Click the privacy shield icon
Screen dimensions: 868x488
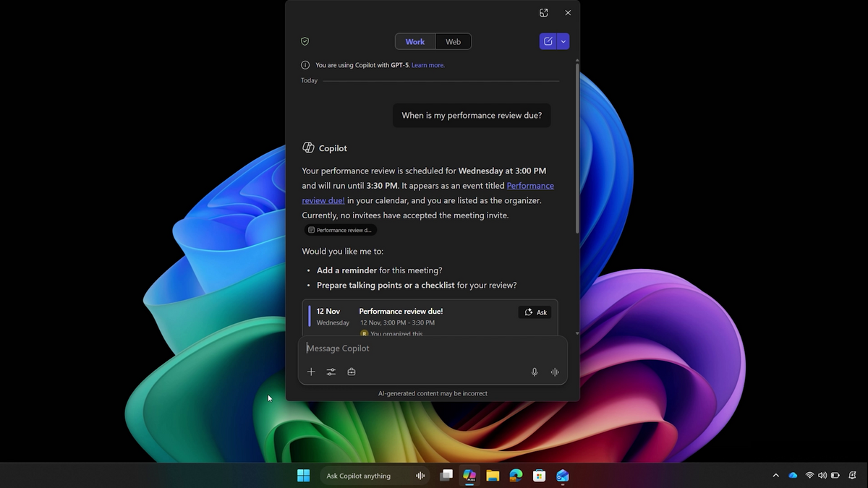[x=305, y=41]
